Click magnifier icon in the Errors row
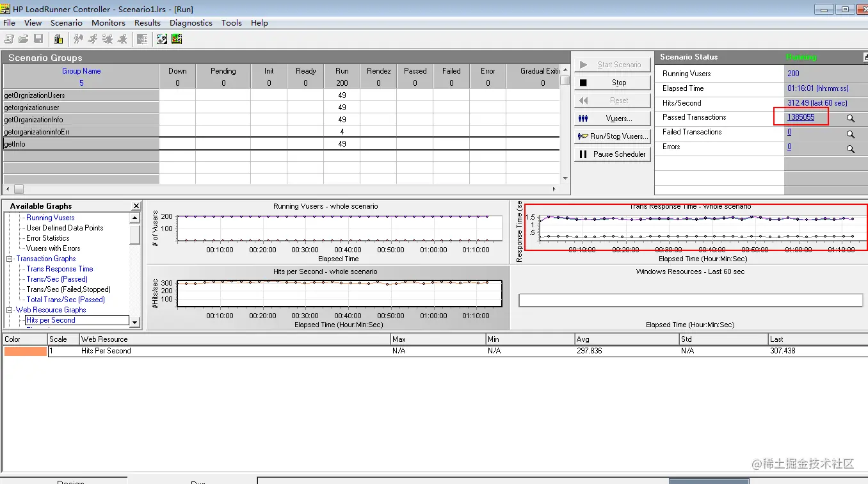This screenshot has width=868, height=484. pyautogui.click(x=851, y=149)
